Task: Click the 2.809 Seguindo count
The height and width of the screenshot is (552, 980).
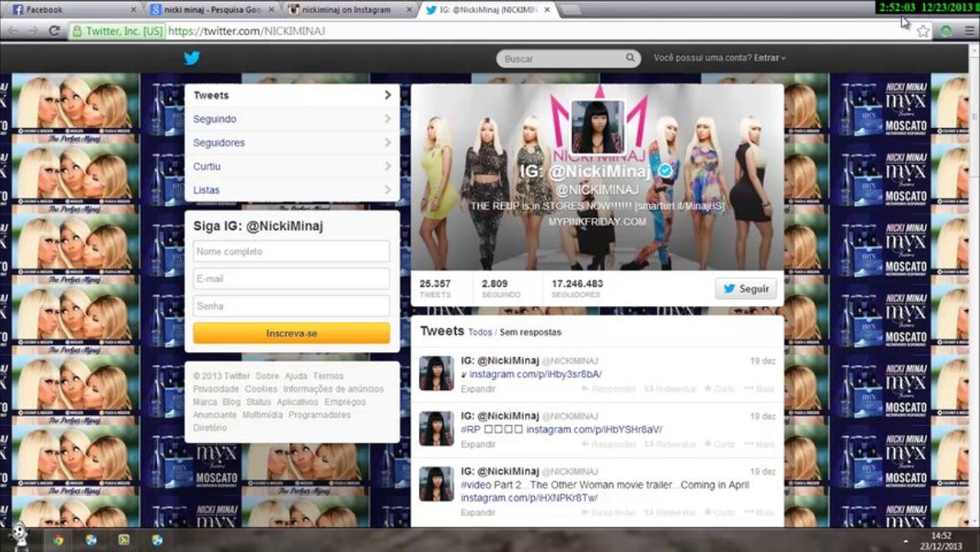Action: [x=500, y=288]
